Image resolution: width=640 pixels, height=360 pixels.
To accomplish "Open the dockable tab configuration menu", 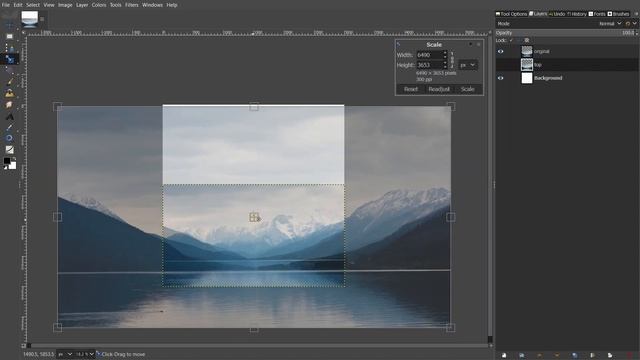I will [x=636, y=14].
